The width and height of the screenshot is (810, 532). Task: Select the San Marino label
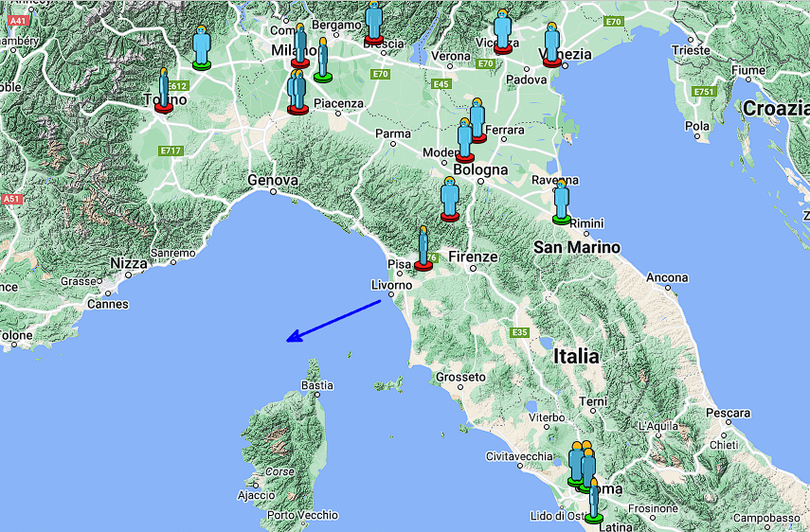[577, 247]
